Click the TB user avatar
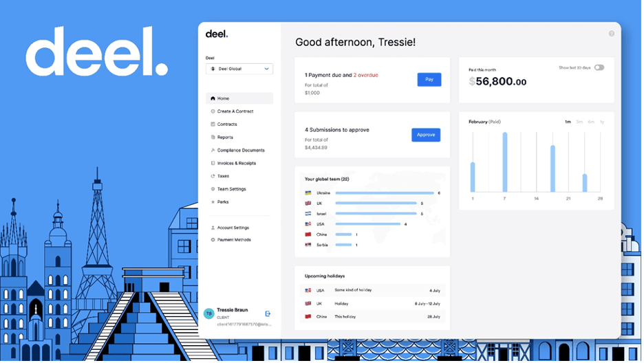This screenshot has width=644, height=363. click(208, 313)
